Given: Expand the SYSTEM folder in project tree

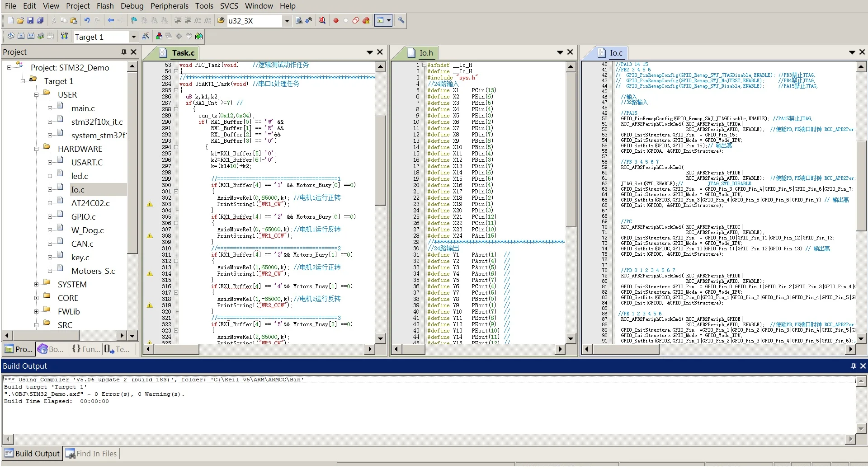Looking at the screenshot, I should coord(36,285).
